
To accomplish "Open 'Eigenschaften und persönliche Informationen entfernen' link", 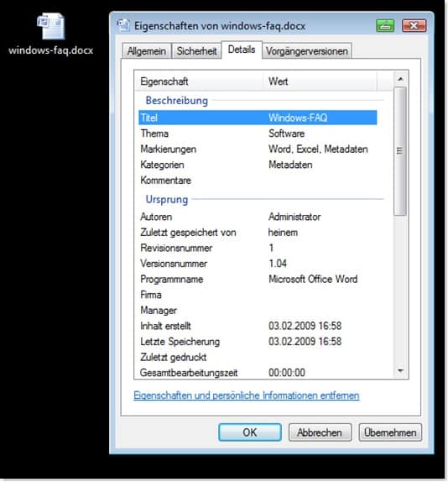I will [x=247, y=396].
